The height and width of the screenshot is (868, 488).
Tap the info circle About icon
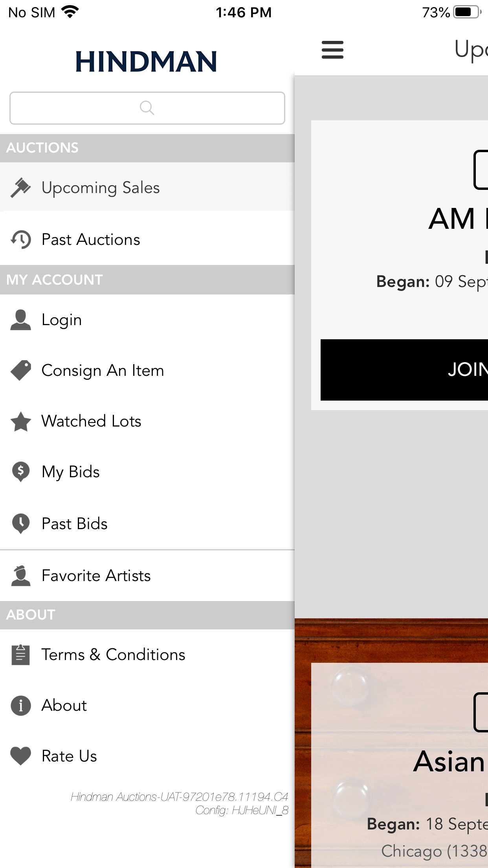pyautogui.click(x=20, y=705)
